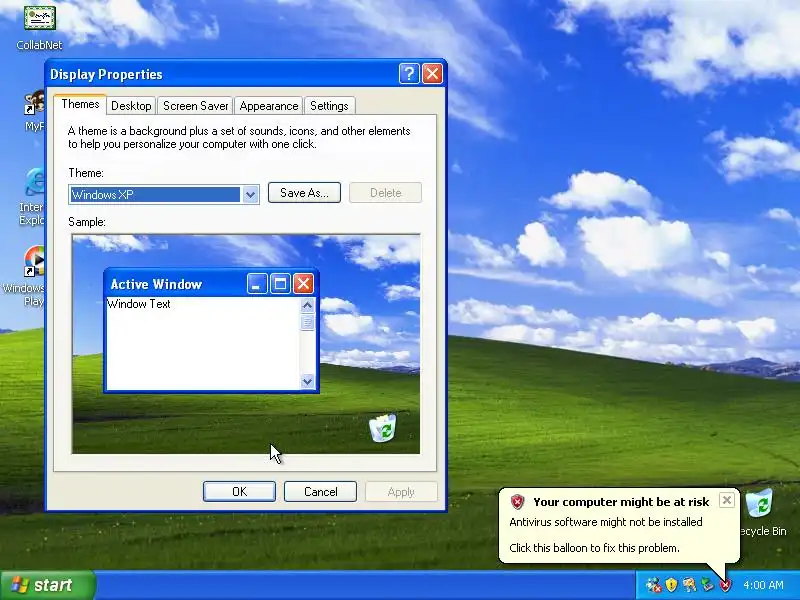The image size is (800, 600).
Task: Go to the Settings tab
Action: 329,106
